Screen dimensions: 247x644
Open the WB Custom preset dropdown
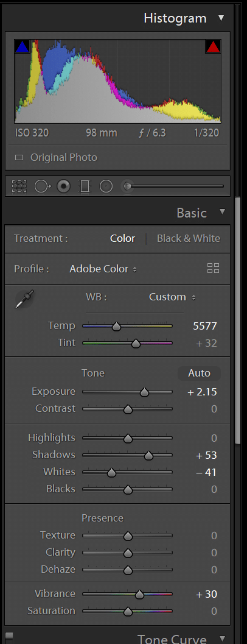click(x=172, y=297)
